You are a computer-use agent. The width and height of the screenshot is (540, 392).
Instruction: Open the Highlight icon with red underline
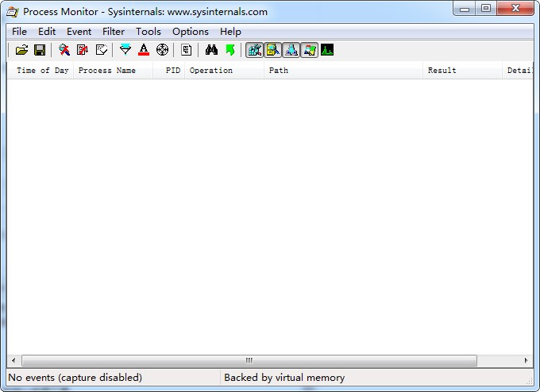click(x=144, y=50)
